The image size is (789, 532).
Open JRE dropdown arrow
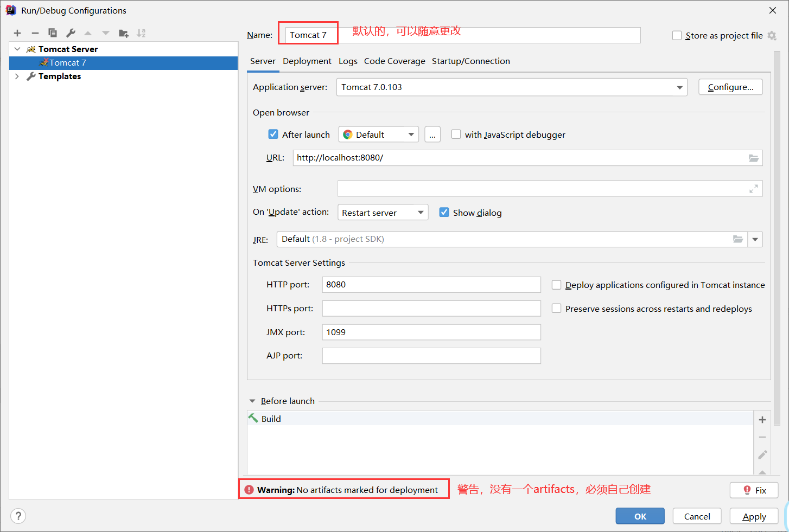pyautogui.click(x=755, y=239)
